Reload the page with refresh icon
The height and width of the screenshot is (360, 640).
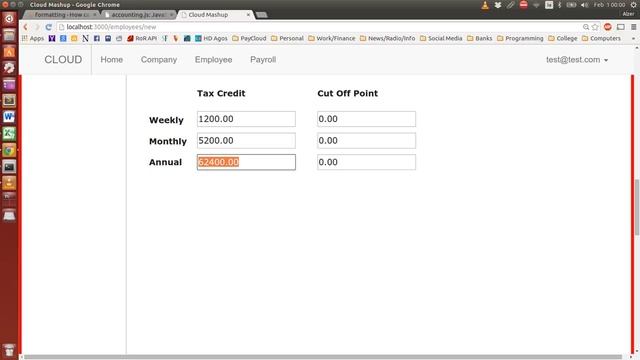(x=49, y=27)
